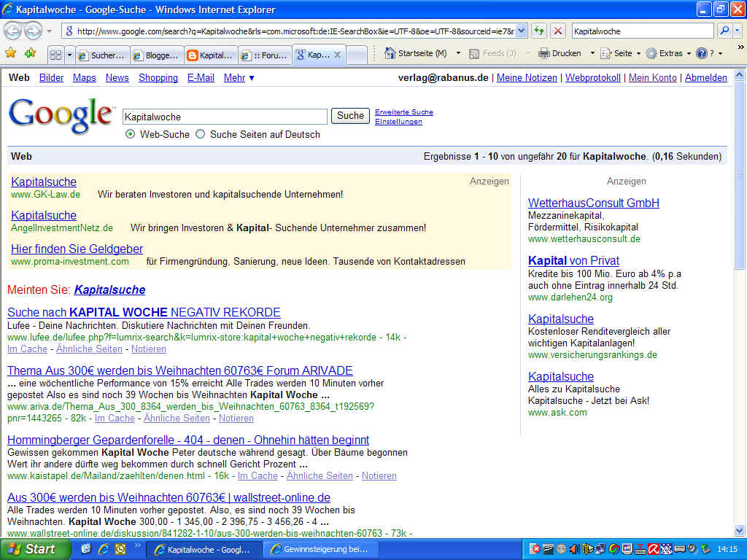747x560 pixels.
Task: Click the red Avira umbrella tray icon
Action: 653,549
